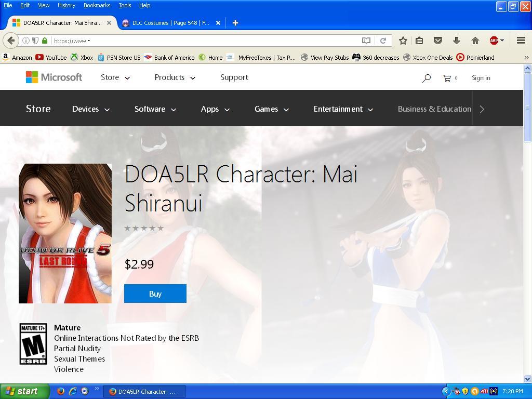Open the Downloads arrow icon

click(x=457, y=41)
